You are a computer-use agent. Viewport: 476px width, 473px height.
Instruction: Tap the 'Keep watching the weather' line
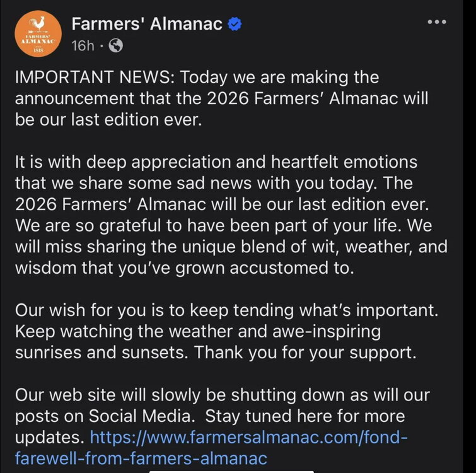[198, 331]
